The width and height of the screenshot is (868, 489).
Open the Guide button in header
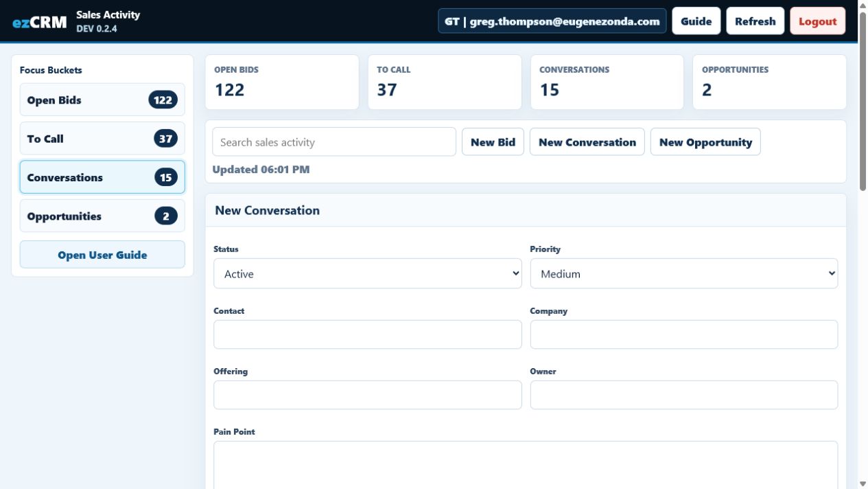coord(696,21)
